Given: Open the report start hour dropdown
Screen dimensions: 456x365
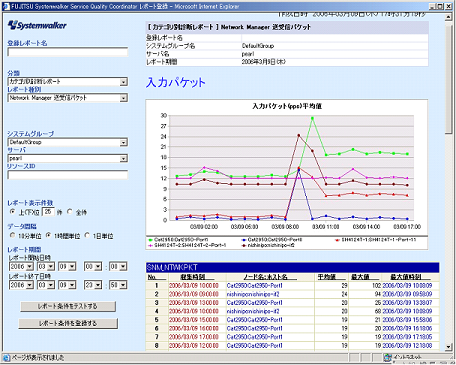Looking at the screenshot, I should click(98, 267).
